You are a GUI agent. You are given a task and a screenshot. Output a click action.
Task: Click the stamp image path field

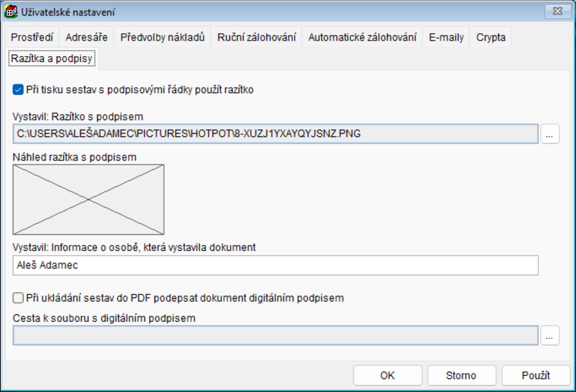coord(275,134)
